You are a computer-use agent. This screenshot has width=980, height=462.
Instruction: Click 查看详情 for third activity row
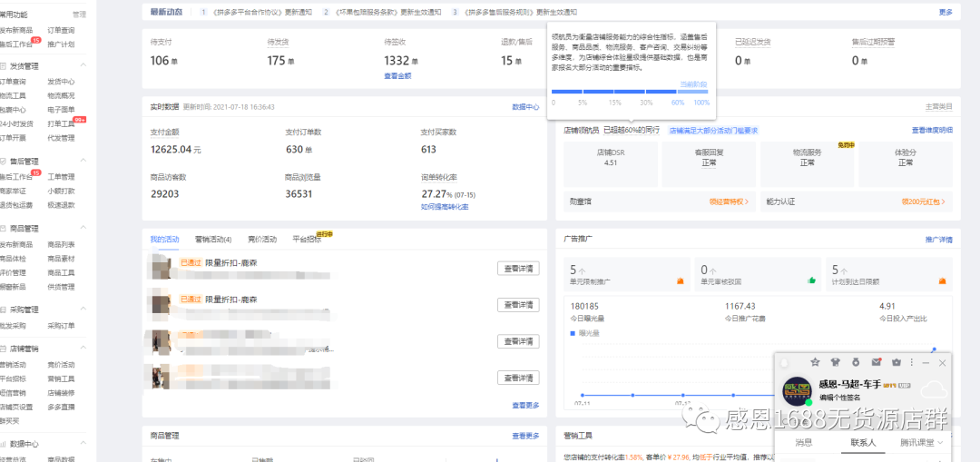pos(518,341)
